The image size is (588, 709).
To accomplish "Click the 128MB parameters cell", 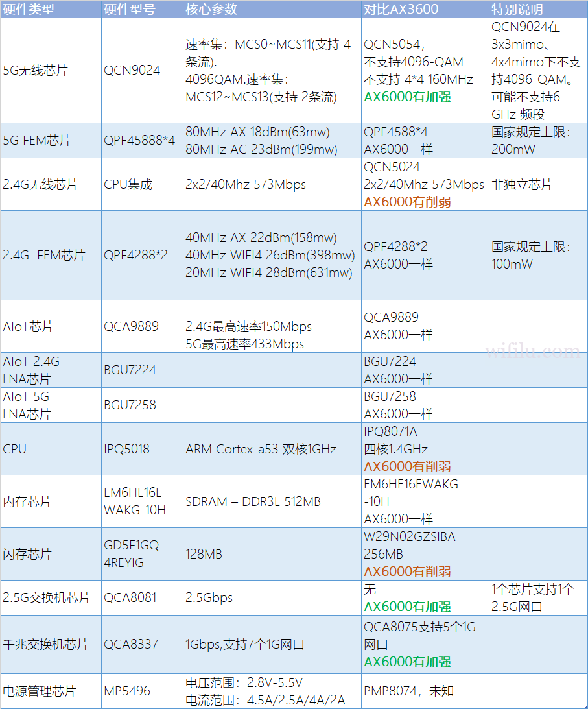I will click(272, 554).
